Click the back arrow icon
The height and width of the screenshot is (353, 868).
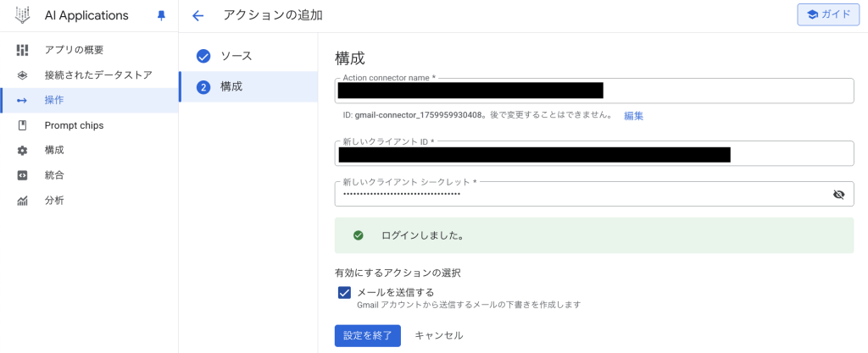coord(198,15)
